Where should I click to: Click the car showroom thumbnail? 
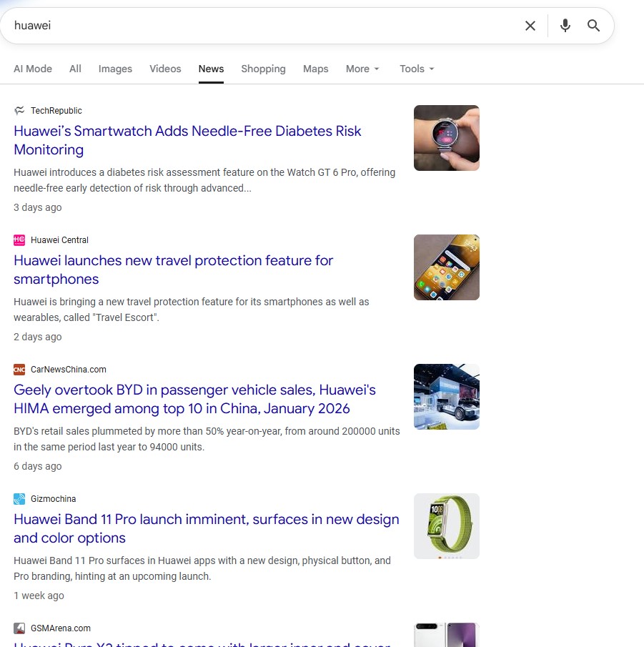(x=447, y=397)
